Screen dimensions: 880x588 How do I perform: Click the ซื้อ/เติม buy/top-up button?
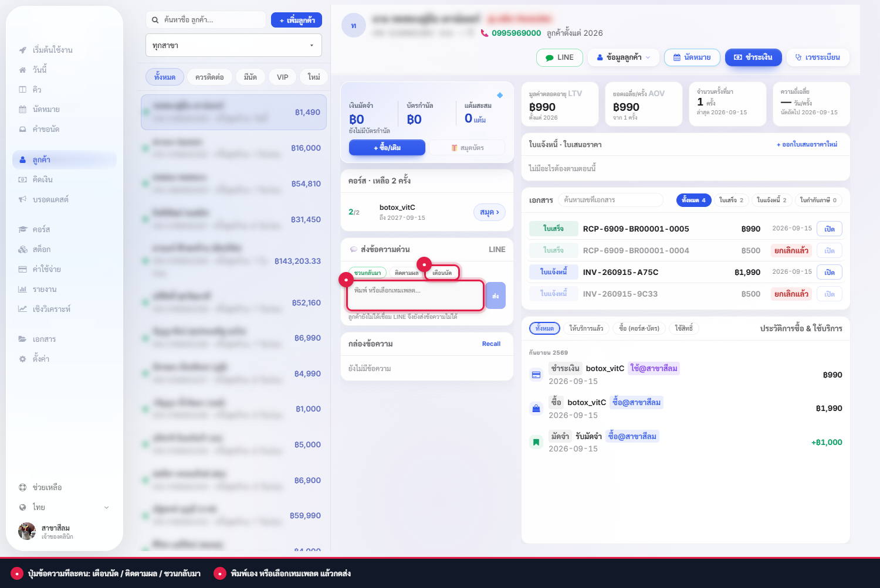coord(387,148)
